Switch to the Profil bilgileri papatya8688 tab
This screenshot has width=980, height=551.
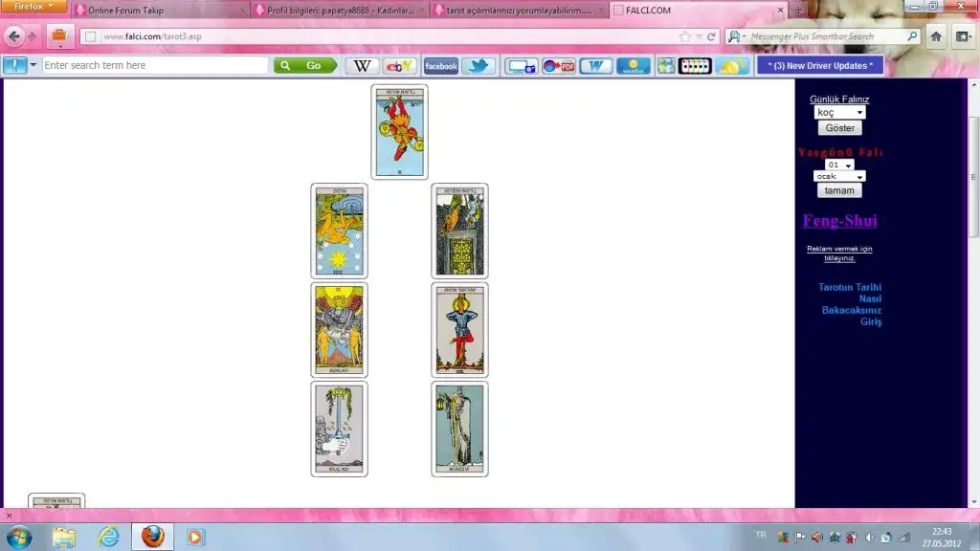335,11
